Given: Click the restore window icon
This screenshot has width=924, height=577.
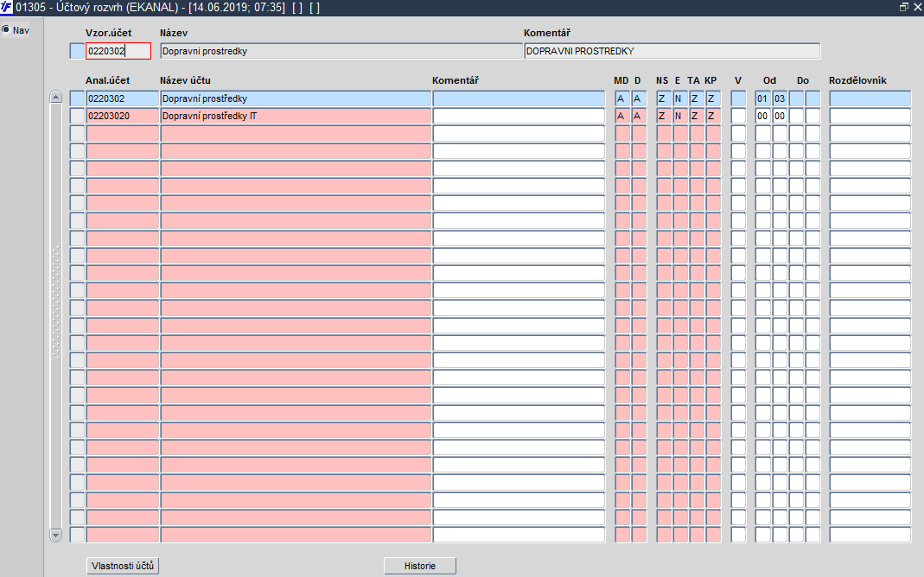Looking at the screenshot, I should pos(903,7).
